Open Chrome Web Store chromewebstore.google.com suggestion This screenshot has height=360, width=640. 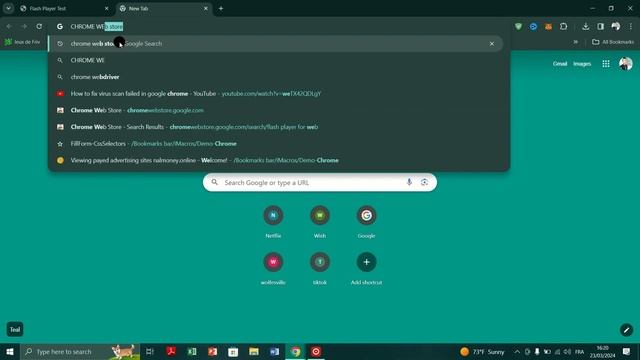tap(279, 111)
